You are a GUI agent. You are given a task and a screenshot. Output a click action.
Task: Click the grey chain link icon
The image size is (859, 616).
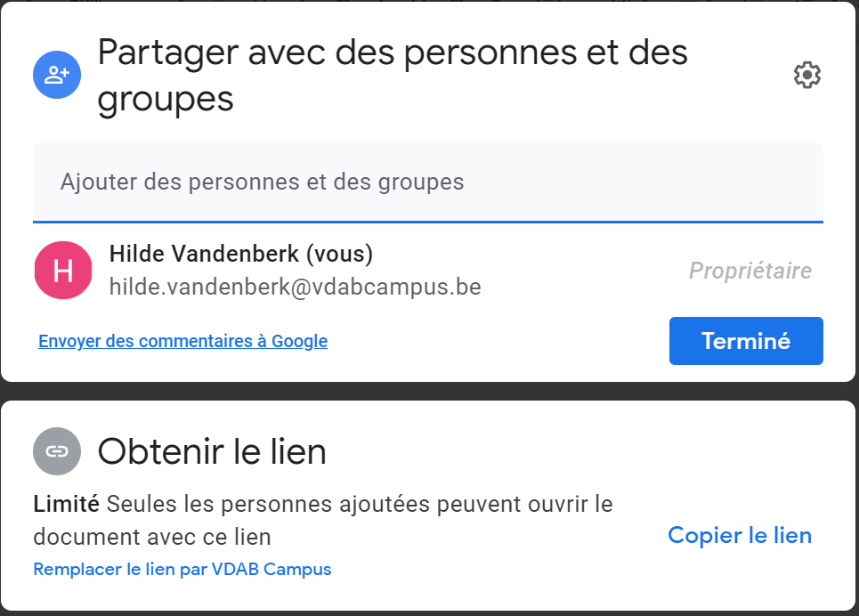pyautogui.click(x=57, y=451)
